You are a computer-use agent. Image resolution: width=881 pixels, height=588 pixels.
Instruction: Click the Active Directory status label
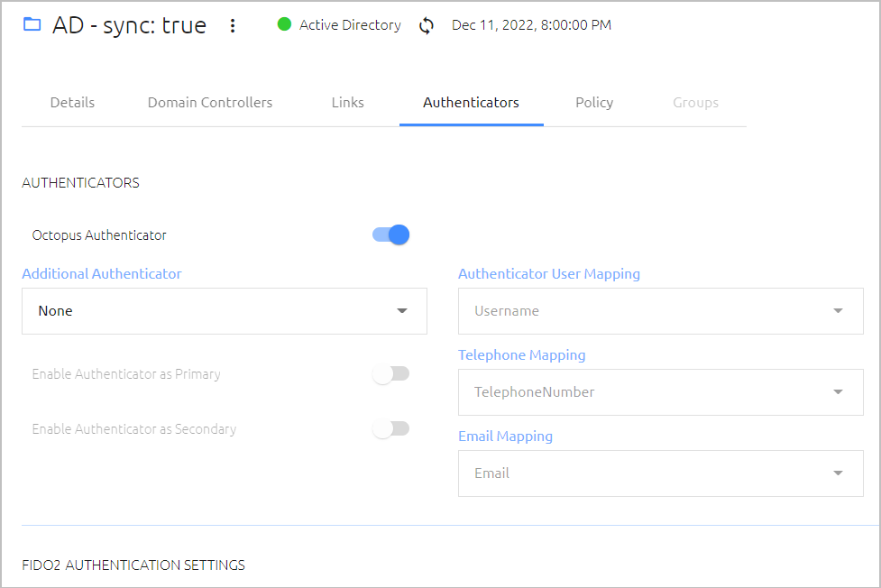tap(350, 24)
